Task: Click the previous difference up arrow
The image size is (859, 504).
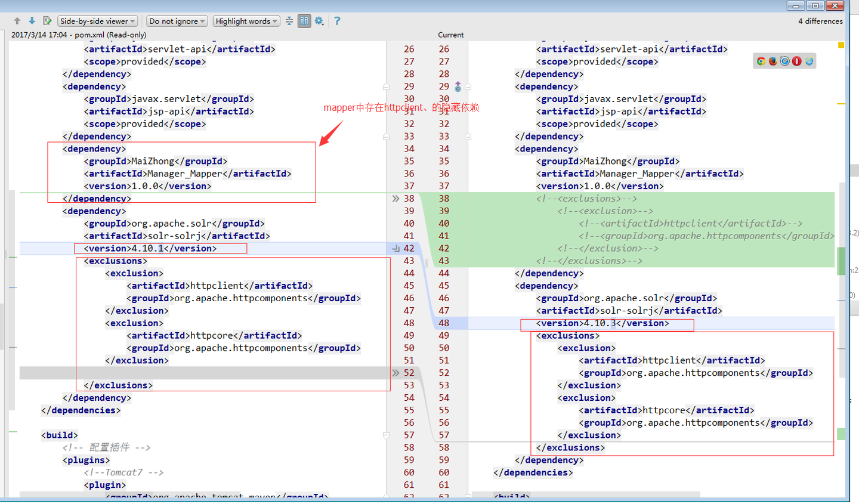Action: [16, 20]
